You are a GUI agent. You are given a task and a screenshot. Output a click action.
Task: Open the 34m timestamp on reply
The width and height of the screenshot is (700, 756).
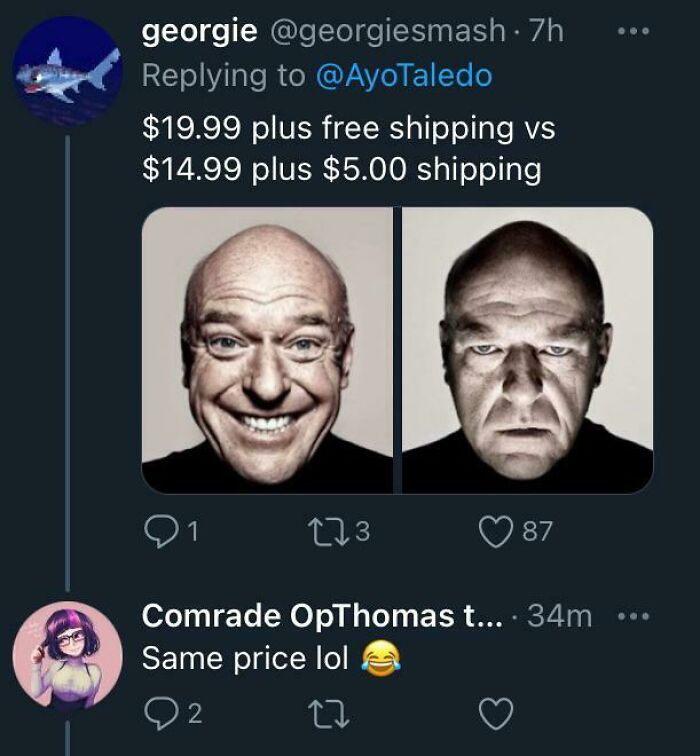coord(559,616)
